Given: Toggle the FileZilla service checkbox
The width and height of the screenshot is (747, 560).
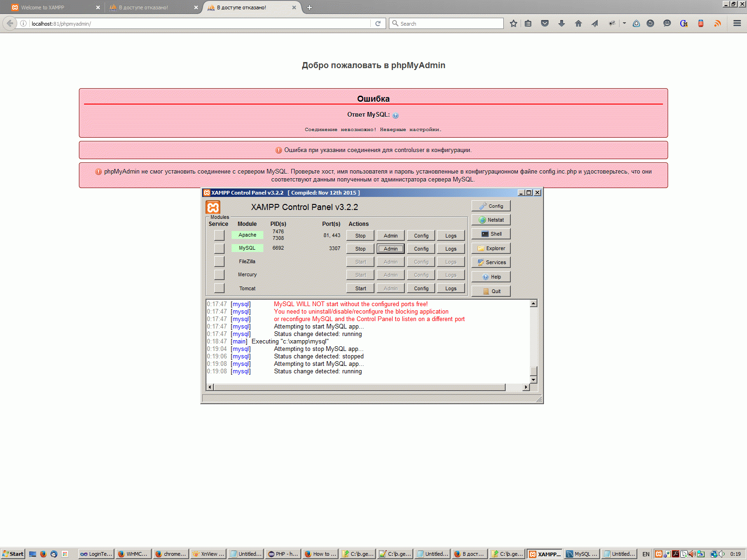Looking at the screenshot, I should 219,261.
